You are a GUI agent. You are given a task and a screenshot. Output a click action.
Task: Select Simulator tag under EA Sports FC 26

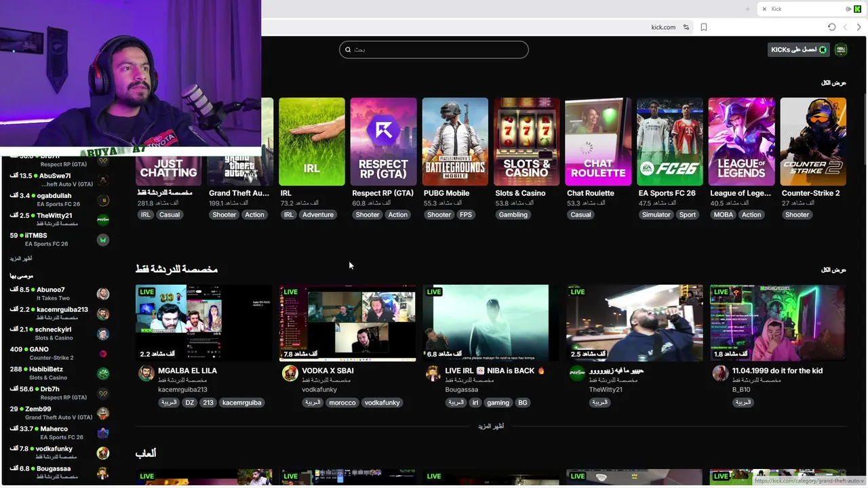[x=656, y=215]
